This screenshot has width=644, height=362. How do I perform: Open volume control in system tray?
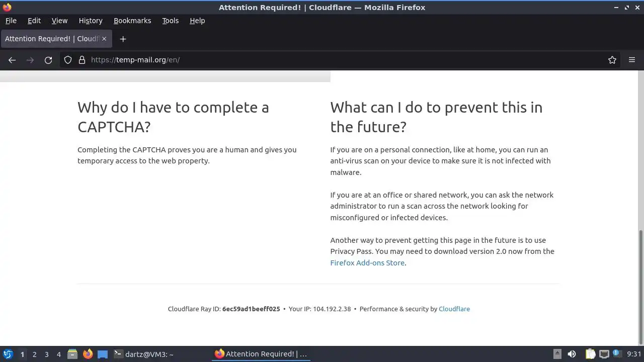572,354
